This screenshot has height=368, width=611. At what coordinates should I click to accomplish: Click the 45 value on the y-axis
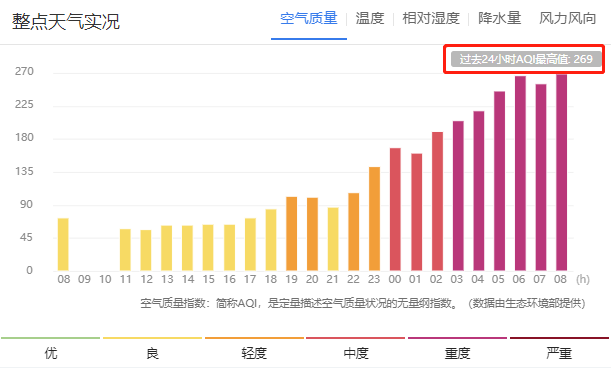(x=26, y=237)
